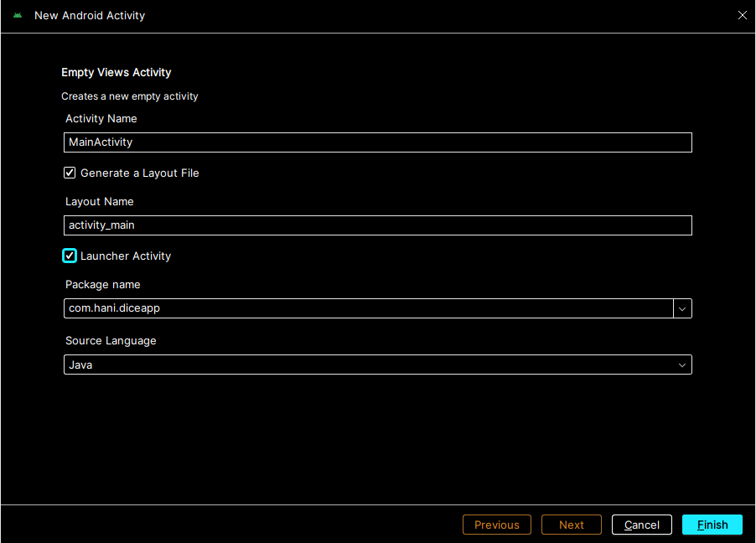The width and height of the screenshot is (756, 543).
Task: Click the Activity Name input field
Action: 377,142
